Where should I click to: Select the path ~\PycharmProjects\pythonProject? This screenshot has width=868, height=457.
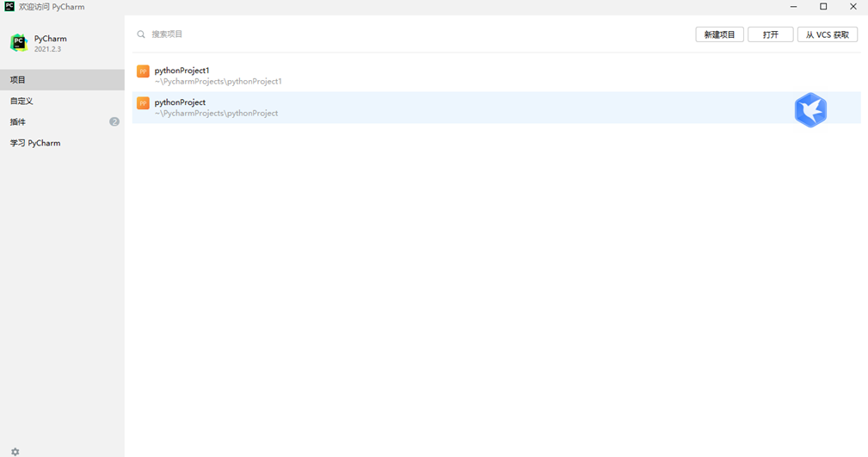pos(216,113)
